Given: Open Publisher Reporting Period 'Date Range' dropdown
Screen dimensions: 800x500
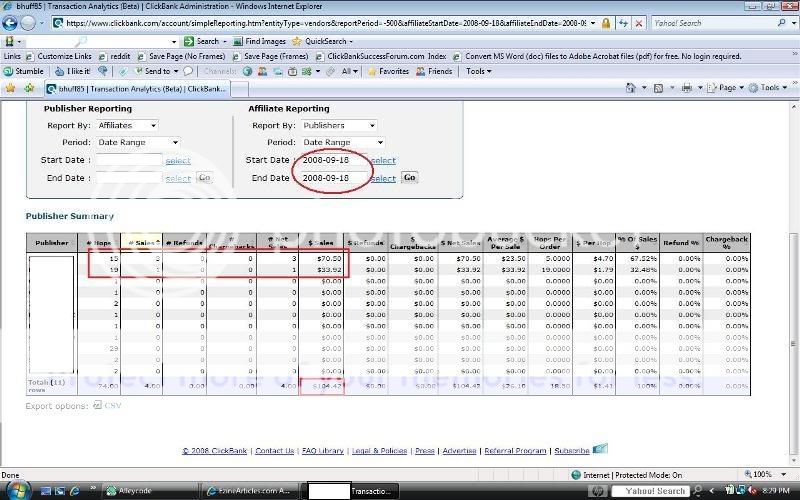Looking at the screenshot, I should 138,142.
